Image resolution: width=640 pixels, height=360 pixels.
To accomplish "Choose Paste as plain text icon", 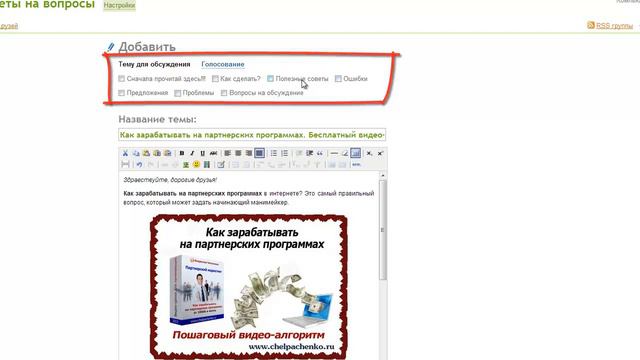I will point(157,153).
